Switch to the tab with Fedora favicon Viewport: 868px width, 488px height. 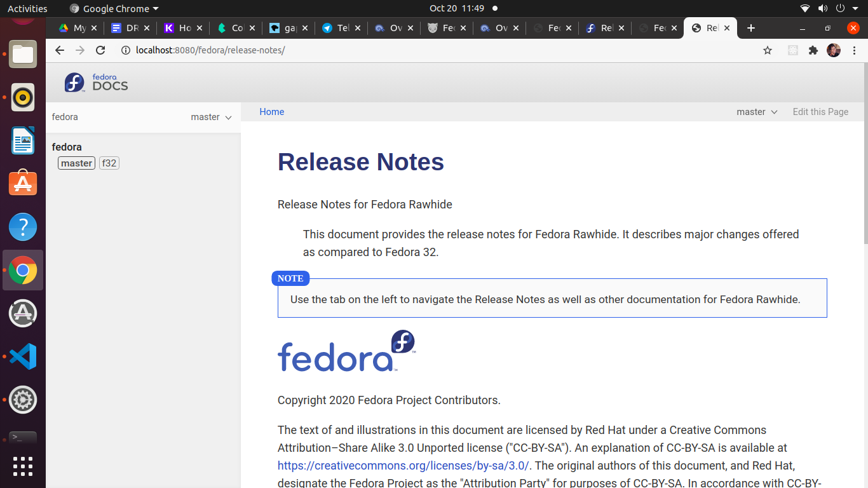599,28
